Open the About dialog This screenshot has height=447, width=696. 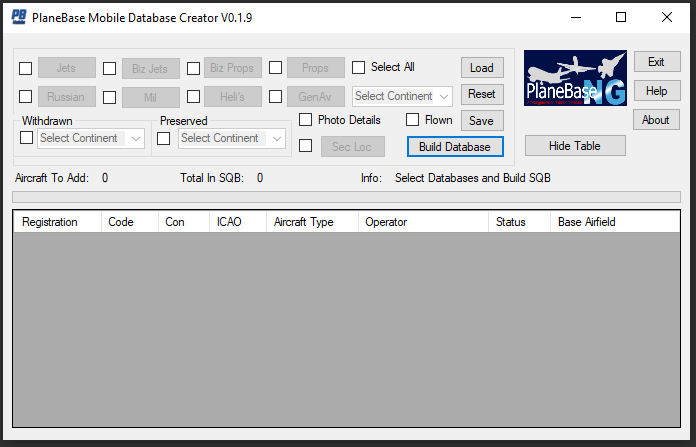click(x=655, y=120)
